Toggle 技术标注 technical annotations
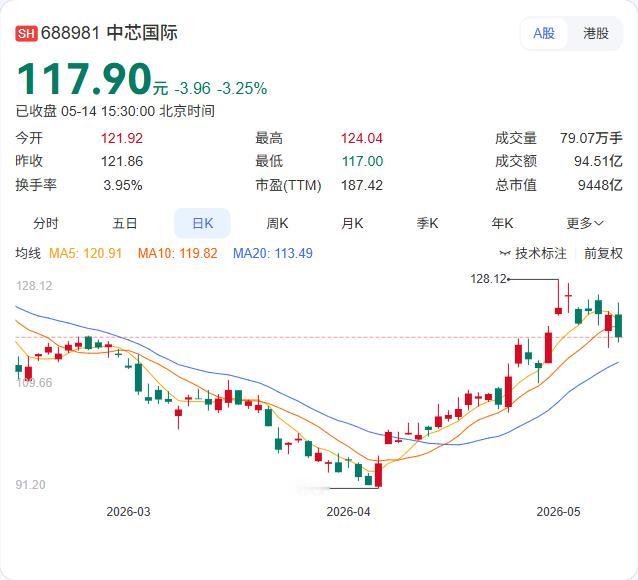Image resolution: width=638 pixels, height=580 pixels. (x=533, y=253)
